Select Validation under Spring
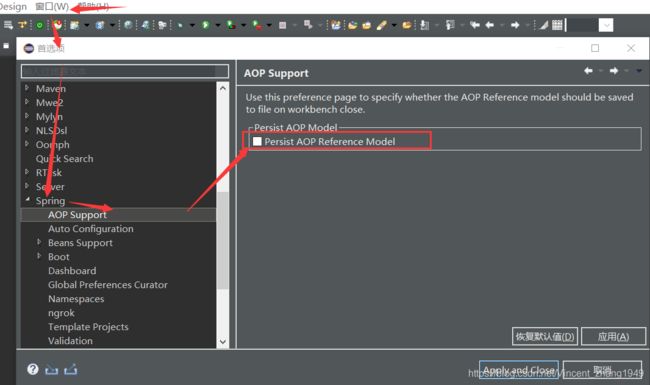 pos(70,341)
